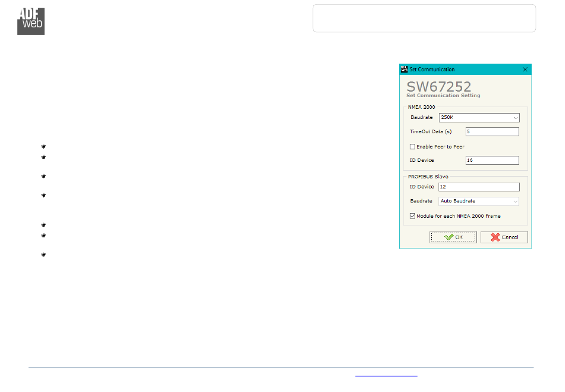Open the NMEA 2000 Baudrate dropdown

479,117
